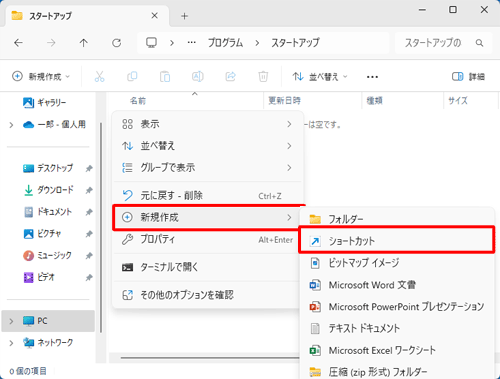The image size is (500, 379).
Task: Add a new Explorer tab
Action: click(184, 16)
